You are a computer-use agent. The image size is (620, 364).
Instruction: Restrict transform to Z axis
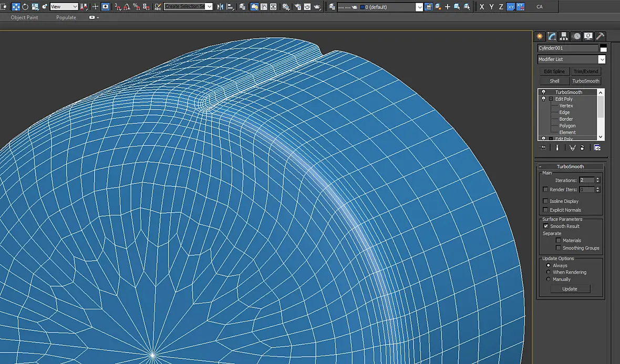click(501, 7)
